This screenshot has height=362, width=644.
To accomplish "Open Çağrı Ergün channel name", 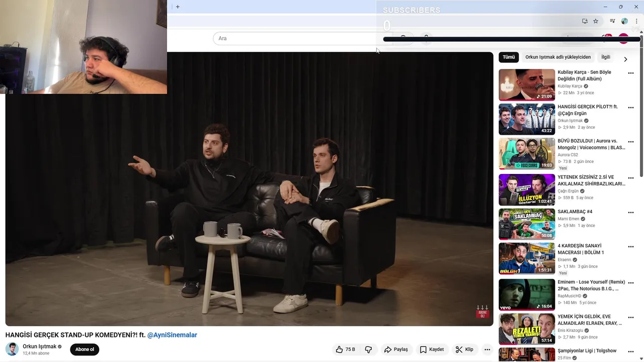I will 568,191.
